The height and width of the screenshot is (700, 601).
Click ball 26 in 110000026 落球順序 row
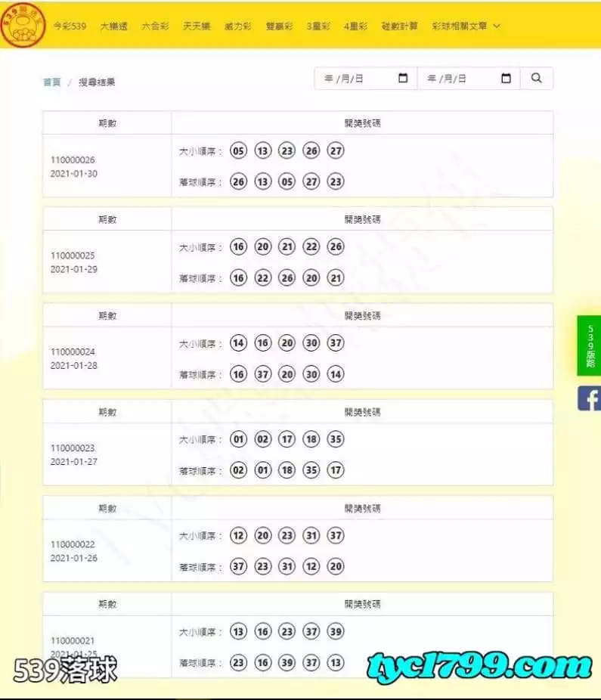point(238,181)
